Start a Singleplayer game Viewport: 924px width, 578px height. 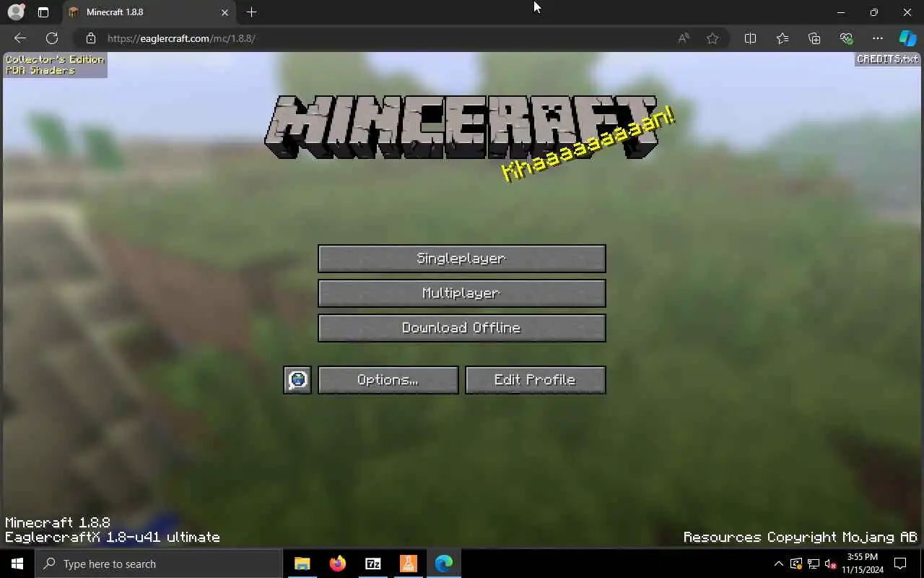click(x=462, y=259)
